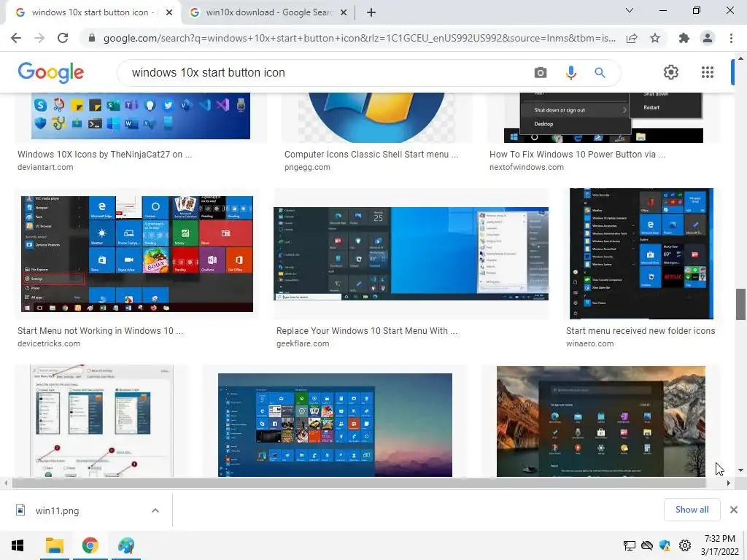Switch to Chrome on the taskbar
747x560 pixels.
click(90, 545)
